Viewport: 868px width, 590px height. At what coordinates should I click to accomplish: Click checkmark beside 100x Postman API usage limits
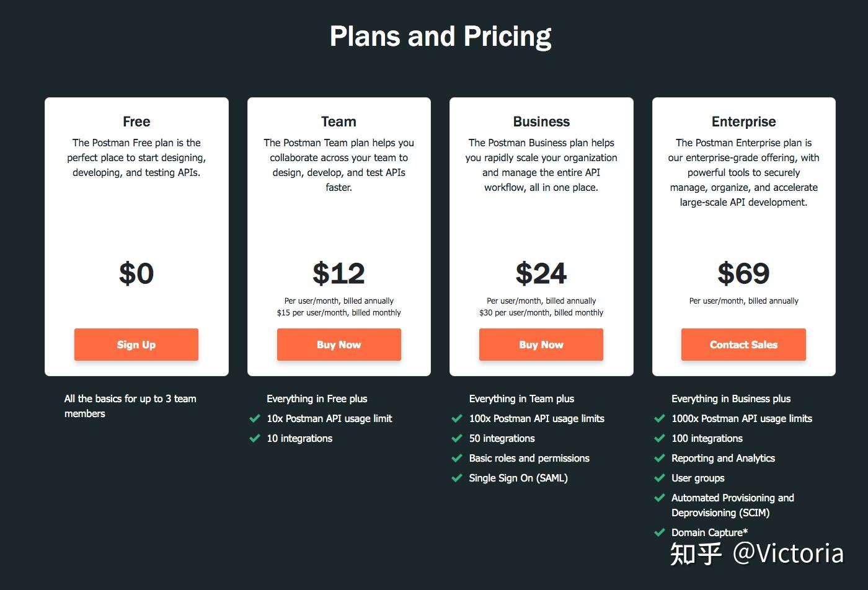457,418
